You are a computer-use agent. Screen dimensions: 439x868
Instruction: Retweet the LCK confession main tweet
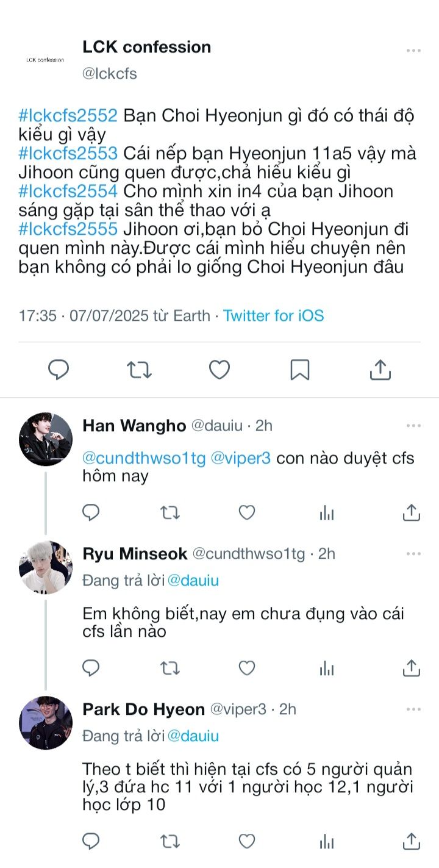pos(139,370)
